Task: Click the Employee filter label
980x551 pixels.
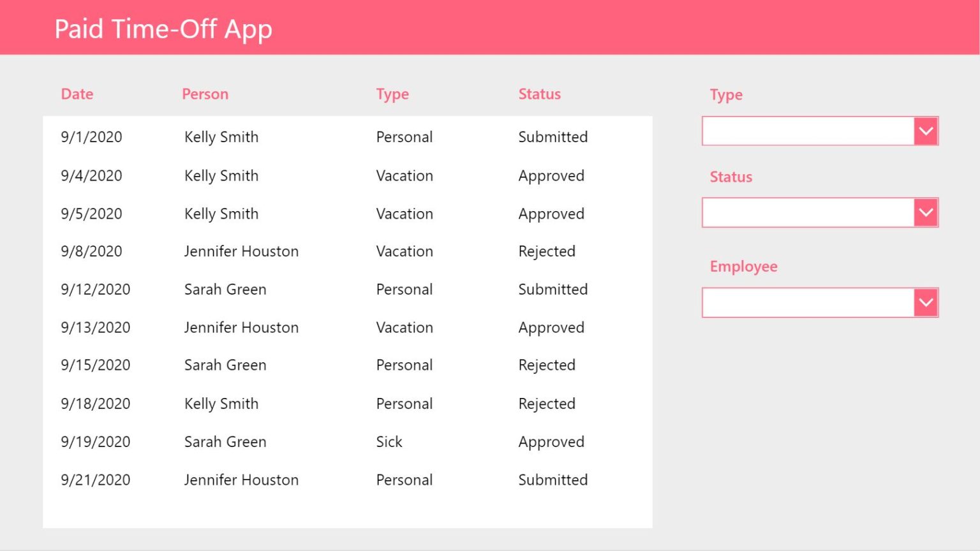Action: [744, 267]
